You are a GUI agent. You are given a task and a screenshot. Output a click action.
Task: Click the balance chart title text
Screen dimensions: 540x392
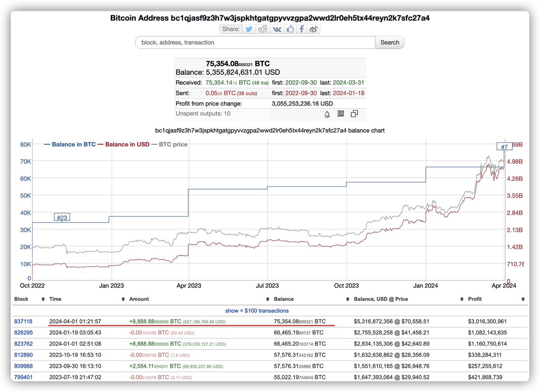click(x=270, y=130)
